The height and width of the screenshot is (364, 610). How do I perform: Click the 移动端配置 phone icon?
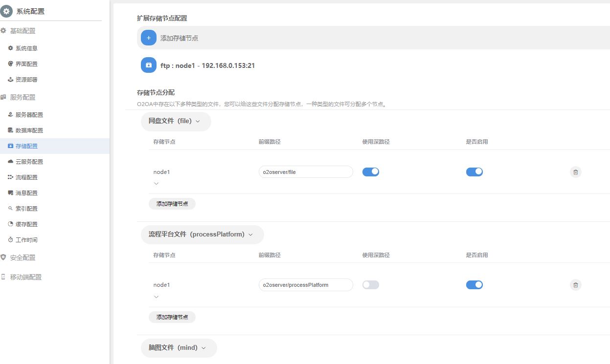[3, 277]
